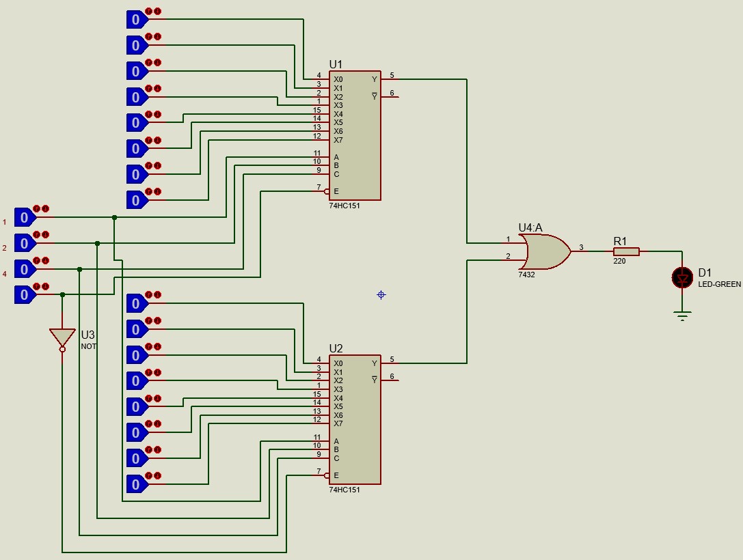
Task: Select the U4:A 7432 OR gate
Action: tap(543, 251)
